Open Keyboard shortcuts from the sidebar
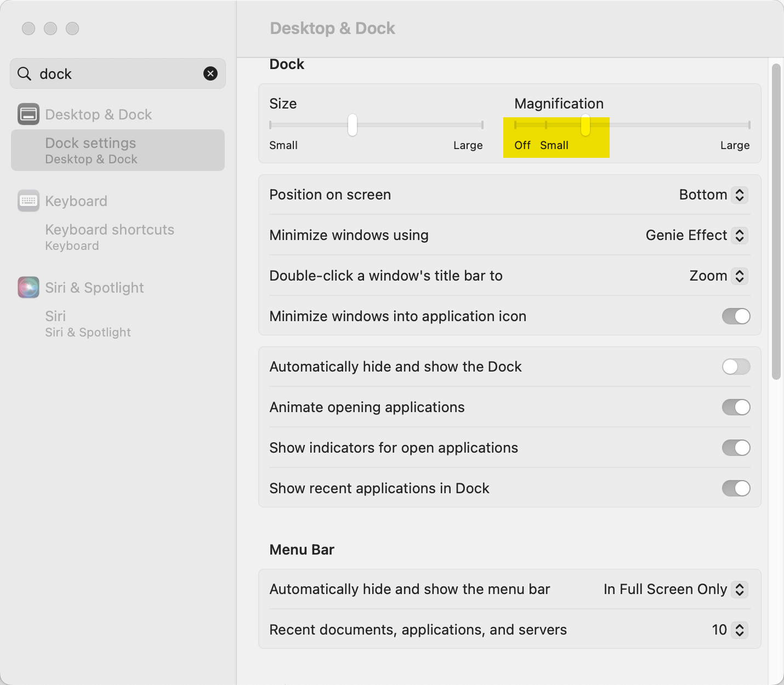 click(x=110, y=230)
